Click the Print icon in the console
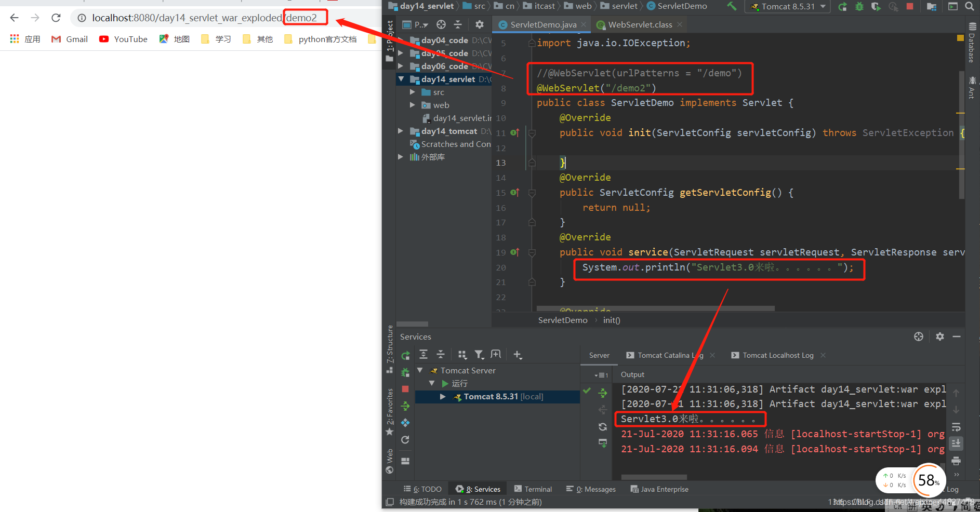This screenshot has height=512, width=980. 956,461
